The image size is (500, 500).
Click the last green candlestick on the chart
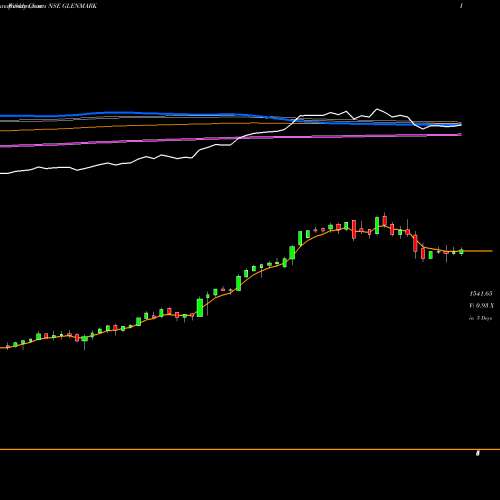tap(461, 252)
